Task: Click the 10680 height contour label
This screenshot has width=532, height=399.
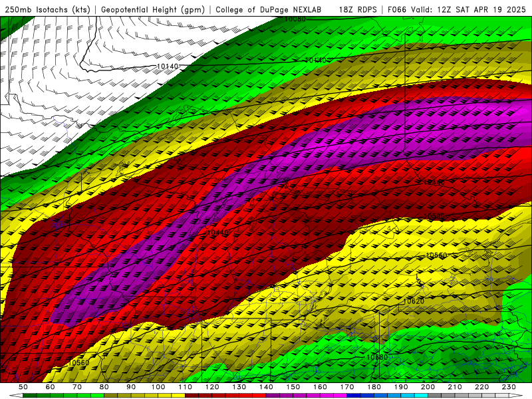Action: (377, 357)
